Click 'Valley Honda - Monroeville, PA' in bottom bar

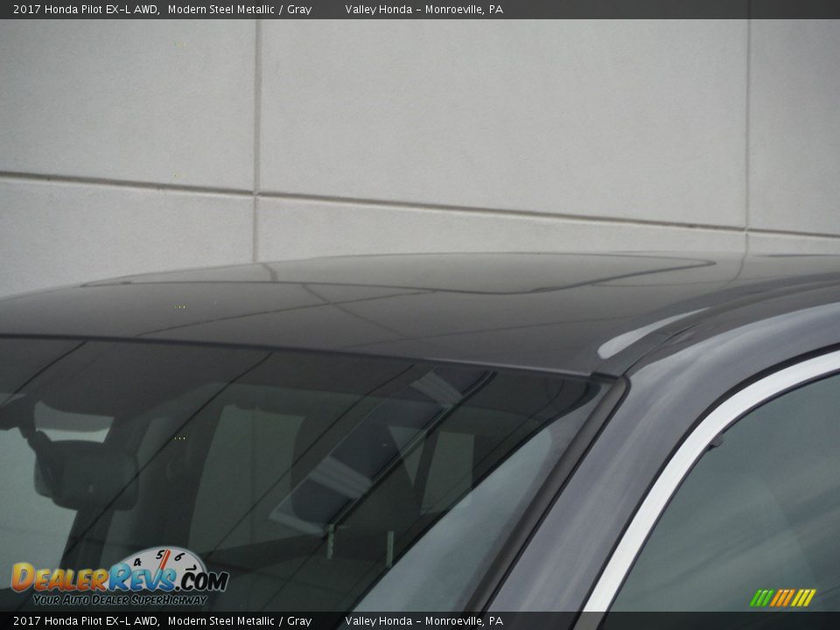click(x=423, y=621)
